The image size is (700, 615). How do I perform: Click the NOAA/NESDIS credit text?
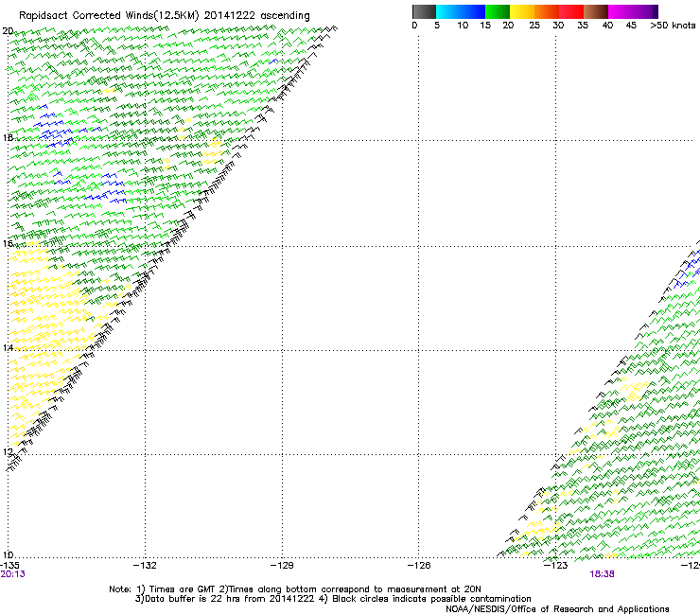[557, 609]
